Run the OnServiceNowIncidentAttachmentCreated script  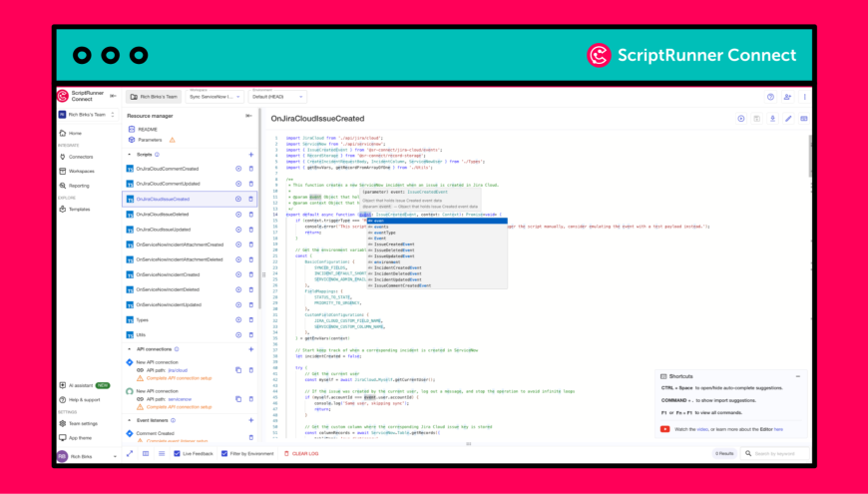pyautogui.click(x=238, y=245)
